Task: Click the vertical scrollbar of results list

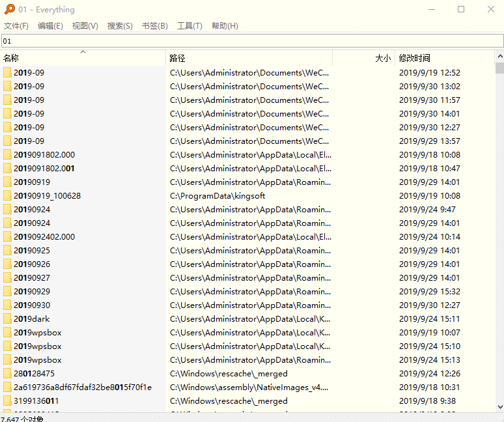Action: (499, 234)
